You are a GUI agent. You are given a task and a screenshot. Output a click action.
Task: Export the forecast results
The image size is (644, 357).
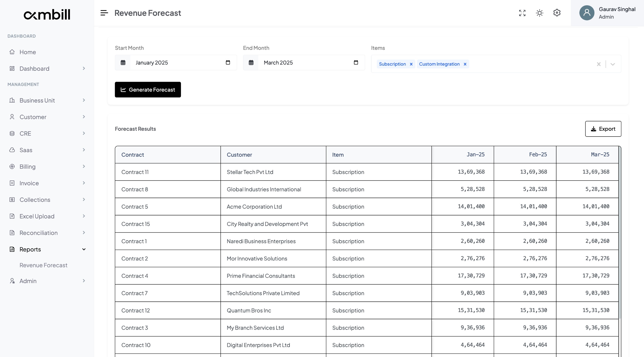pos(603,129)
